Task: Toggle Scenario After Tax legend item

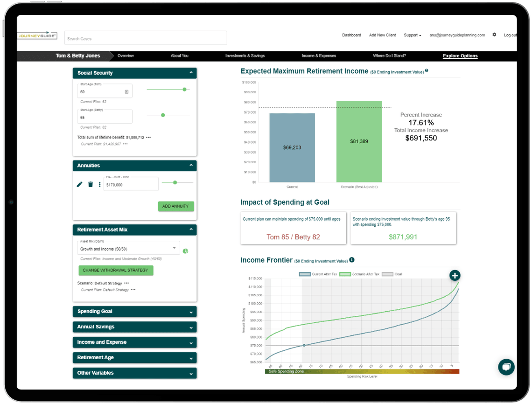Action: (359, 274)
